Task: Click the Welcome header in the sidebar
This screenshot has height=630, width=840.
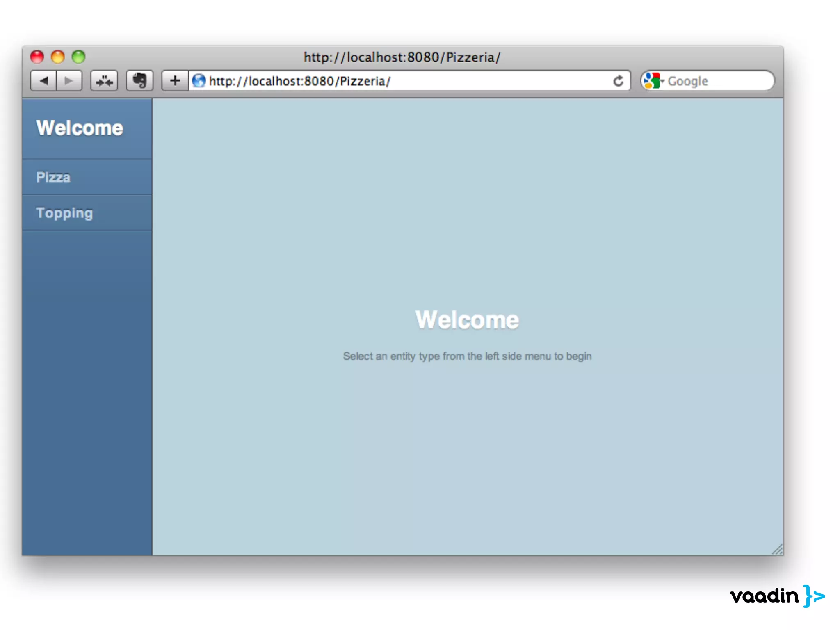Action: click(x=80, y=128)
